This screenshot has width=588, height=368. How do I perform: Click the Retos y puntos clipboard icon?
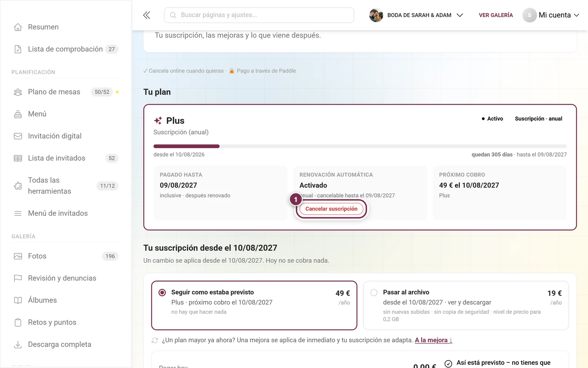[x=18, y=323]
